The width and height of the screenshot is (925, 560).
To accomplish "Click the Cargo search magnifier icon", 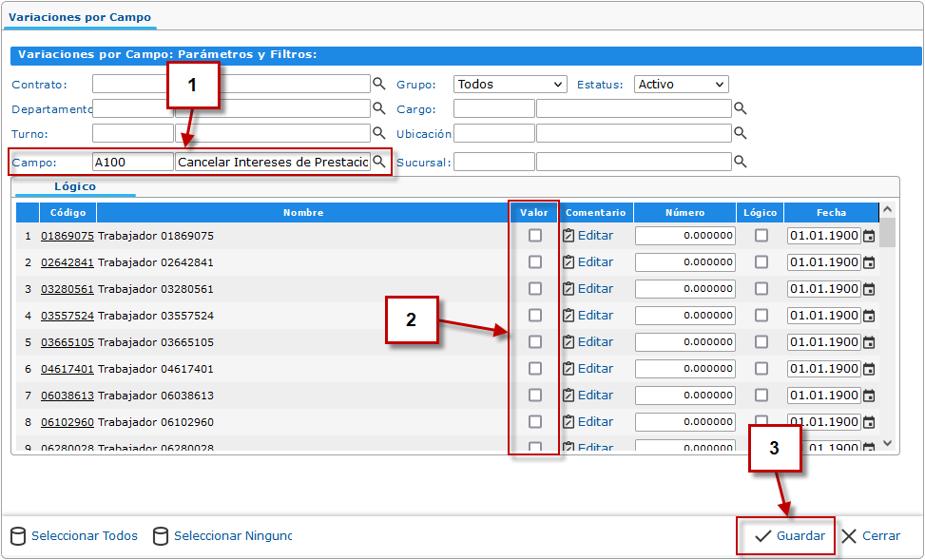I will pos(740,108).
